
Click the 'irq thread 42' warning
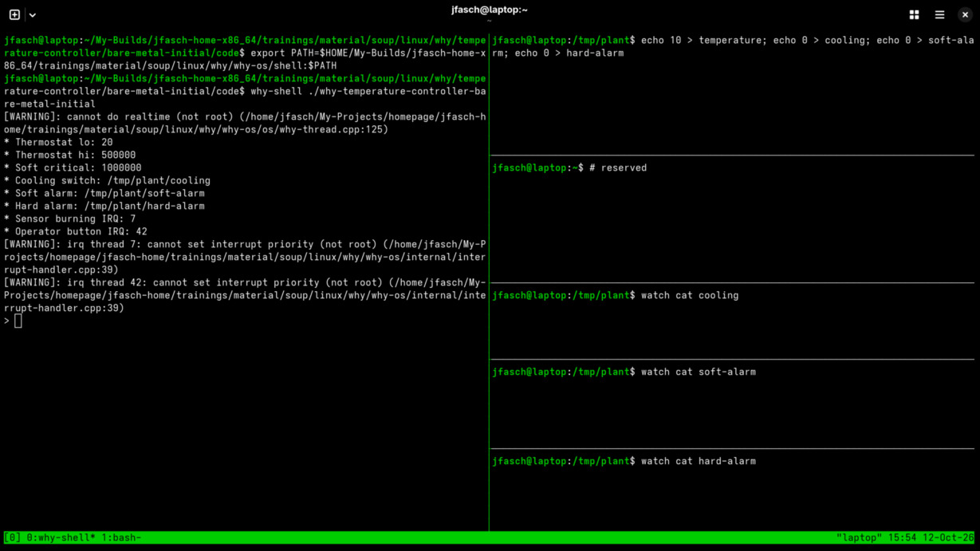tap(245, 295)
